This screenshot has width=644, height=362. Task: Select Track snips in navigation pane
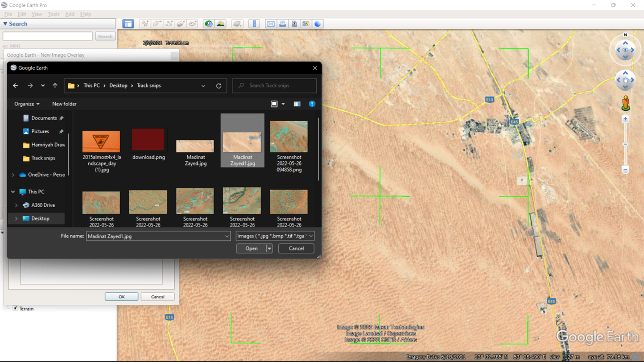43,158
